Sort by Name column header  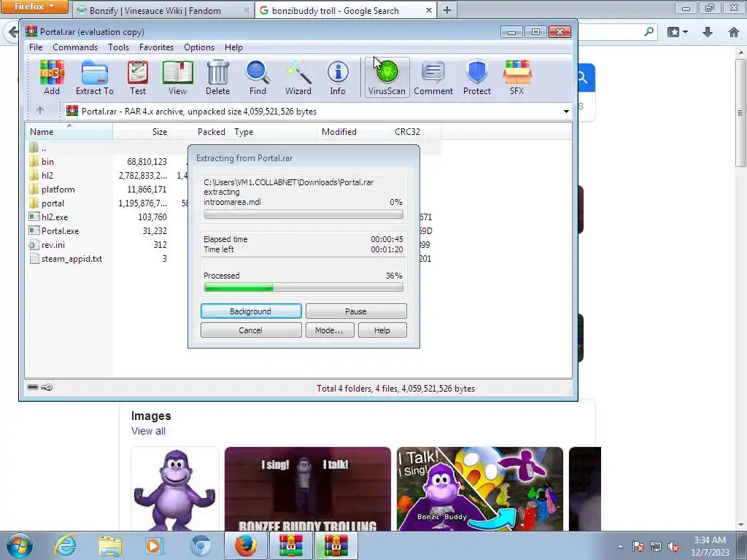[69, 131]
